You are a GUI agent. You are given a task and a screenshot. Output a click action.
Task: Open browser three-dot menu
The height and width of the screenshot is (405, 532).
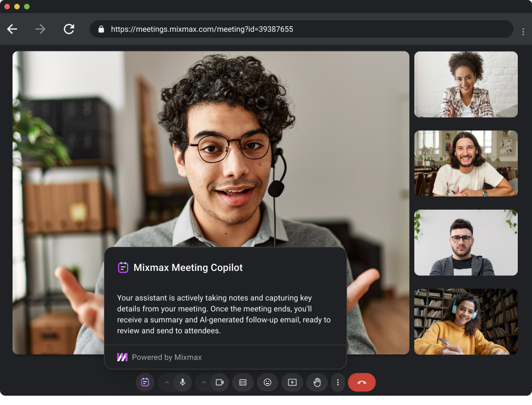(523, 32)
